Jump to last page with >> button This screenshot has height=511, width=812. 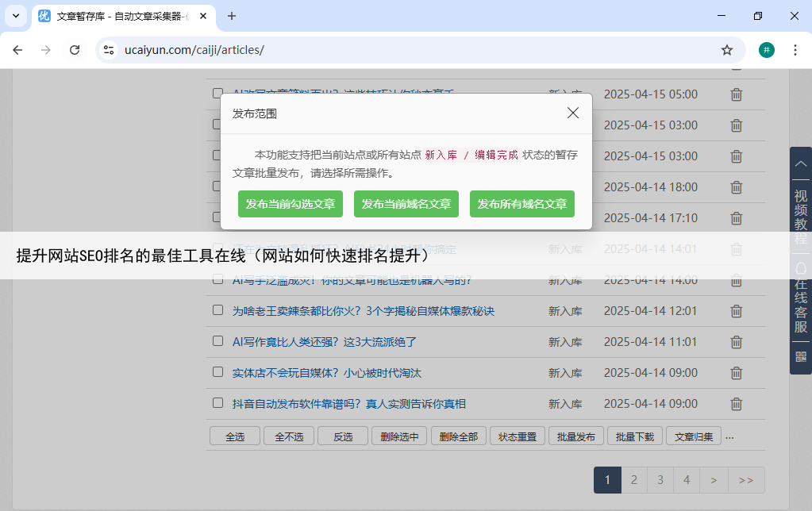(746, 480)
